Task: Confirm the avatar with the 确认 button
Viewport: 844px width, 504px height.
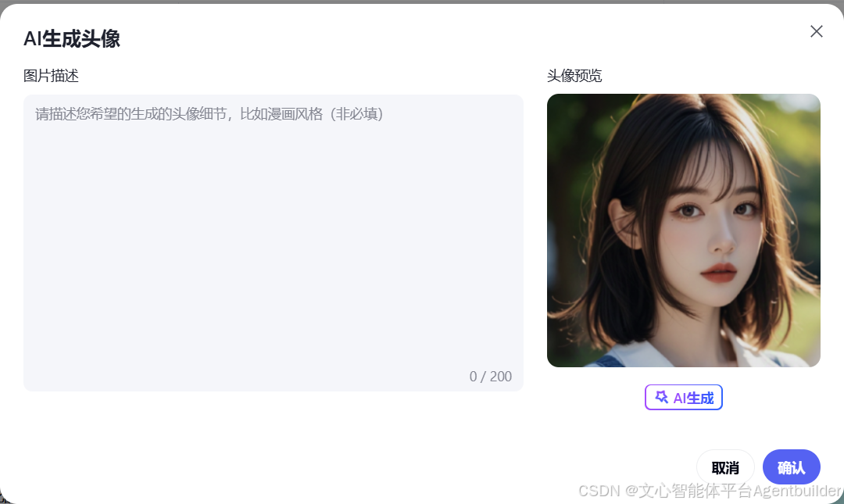Action: point(791,467)
